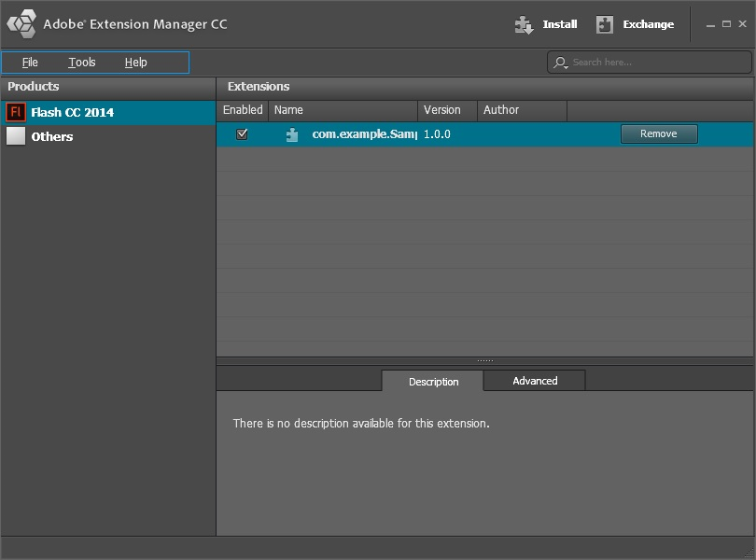Open the Tools menu
Image resolution: width=756 pixels, height=560 pixels.
point(81,62)
